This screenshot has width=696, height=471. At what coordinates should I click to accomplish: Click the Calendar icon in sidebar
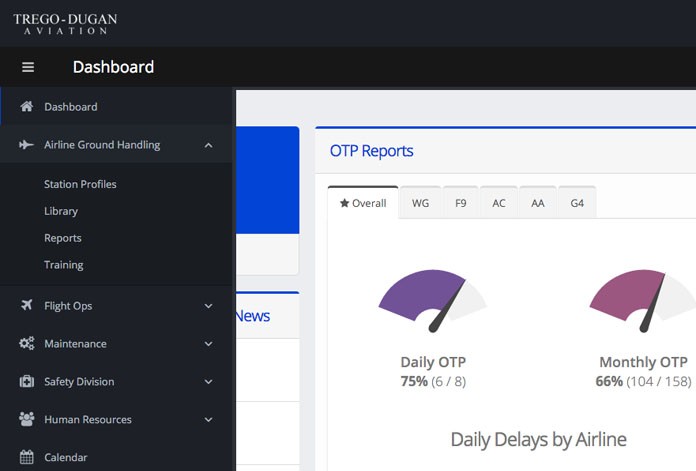(27, 458)
